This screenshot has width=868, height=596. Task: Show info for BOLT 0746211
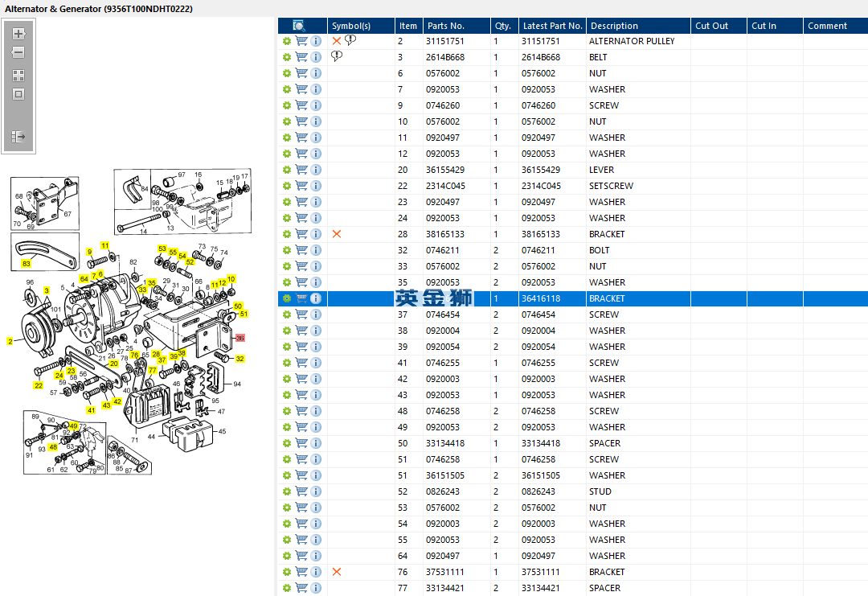click(316, 250)
